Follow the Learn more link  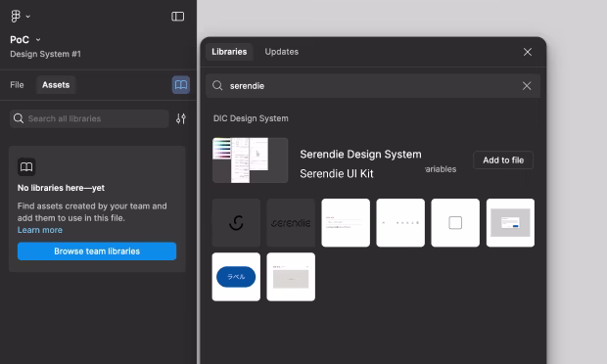tap(40, 230)
